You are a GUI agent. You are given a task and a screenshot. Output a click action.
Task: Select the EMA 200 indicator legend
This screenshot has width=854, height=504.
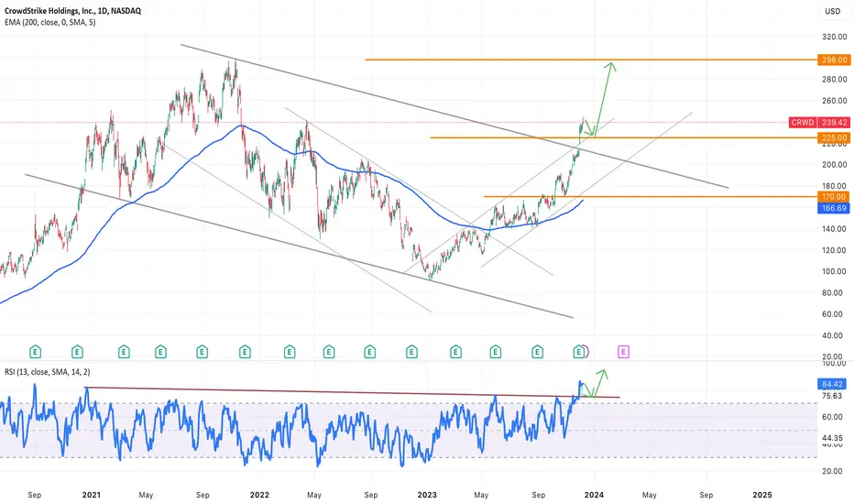pos(50,22)
